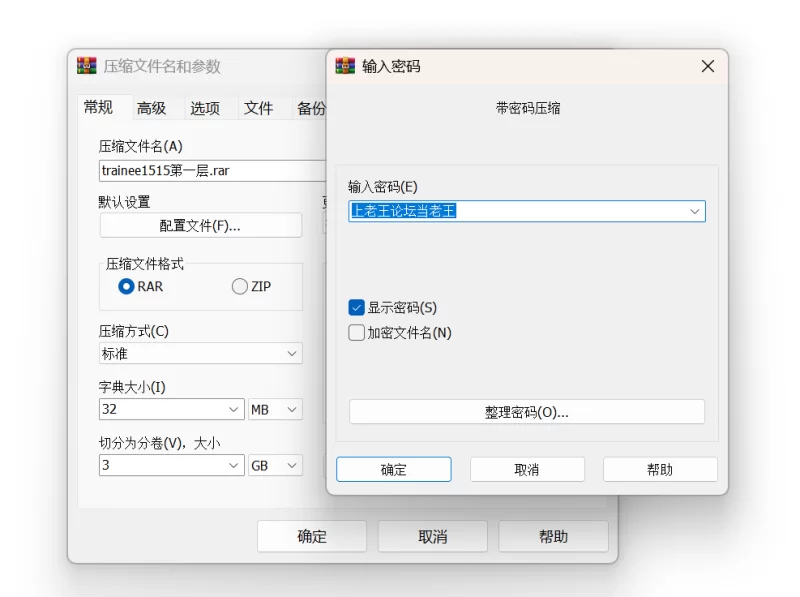
Task: Expand the split volume GB unit dropdown
Action: (x=292, y=466)
